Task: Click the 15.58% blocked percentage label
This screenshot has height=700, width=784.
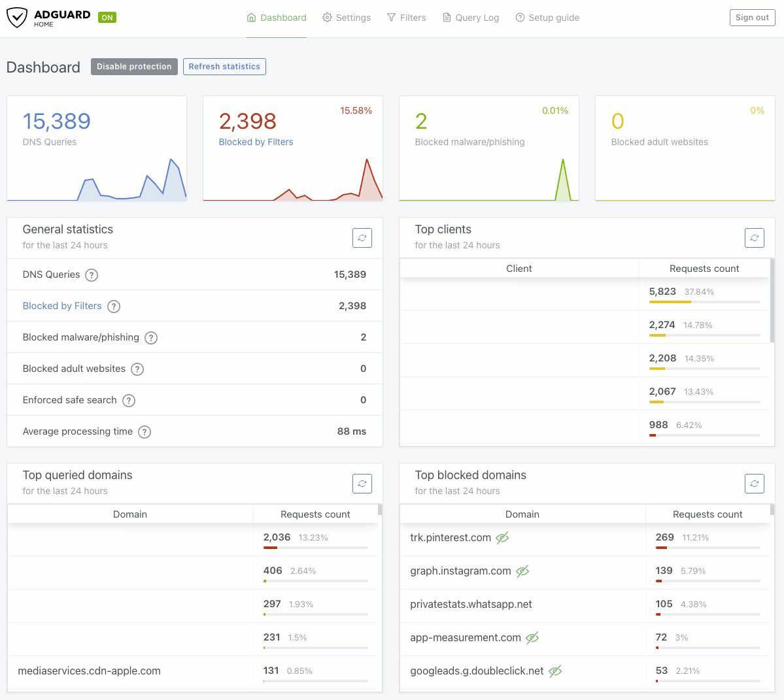Action: pyautogui.click(x=356, y=110)
